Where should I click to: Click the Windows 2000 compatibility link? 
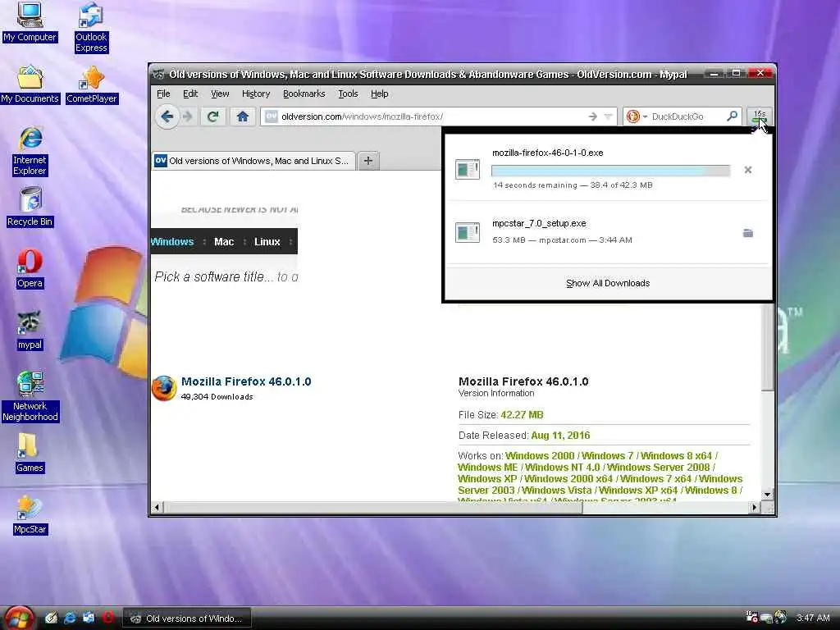(540, 456)
